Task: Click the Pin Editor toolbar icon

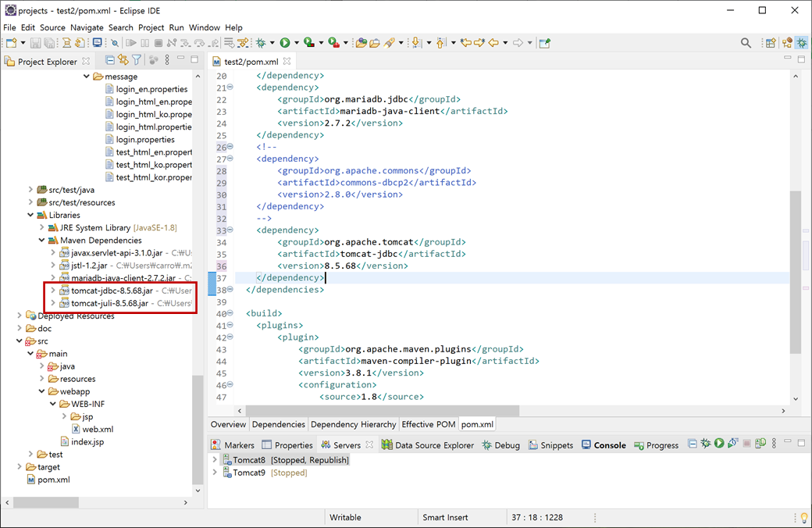Action: click(544, 43)
